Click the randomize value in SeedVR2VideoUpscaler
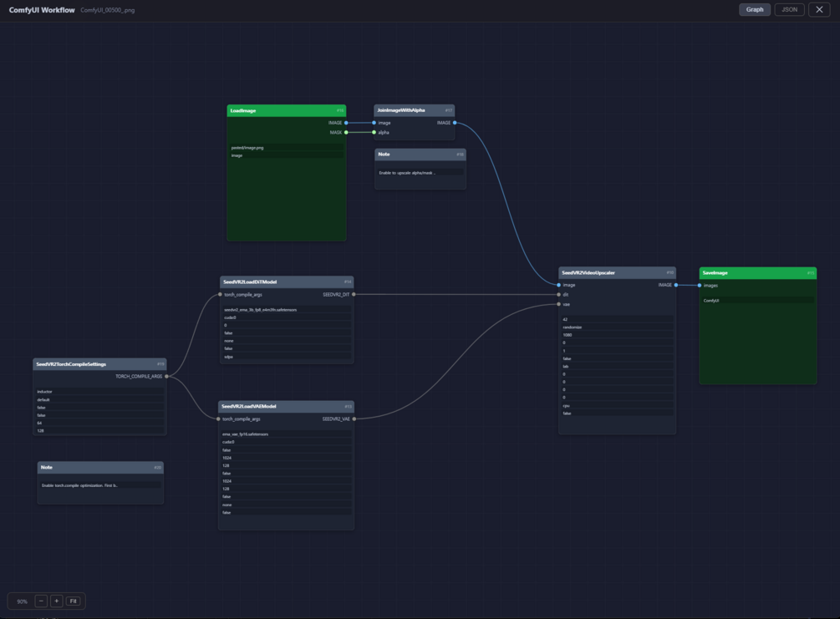Viewport: 840px width, 619px height. [x=617, y=327]
